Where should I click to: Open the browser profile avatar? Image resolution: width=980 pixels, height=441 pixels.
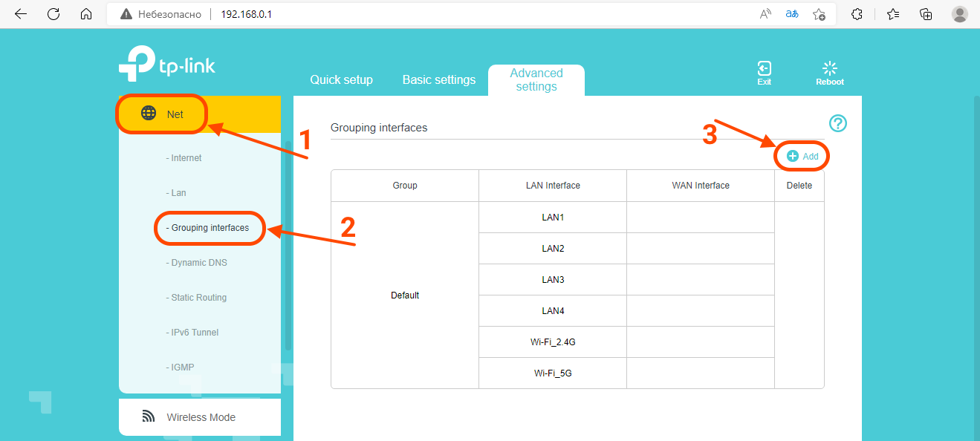point(960,14)
